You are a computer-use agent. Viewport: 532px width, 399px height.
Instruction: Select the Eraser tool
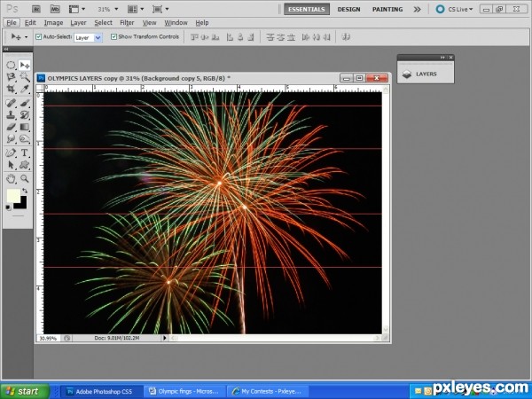pyautogui.click(x=11, y=127)
